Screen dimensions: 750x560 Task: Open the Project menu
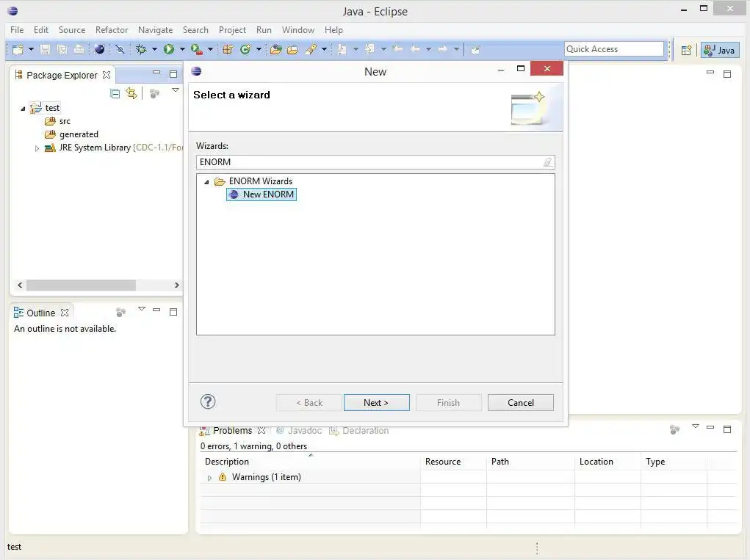232,29
